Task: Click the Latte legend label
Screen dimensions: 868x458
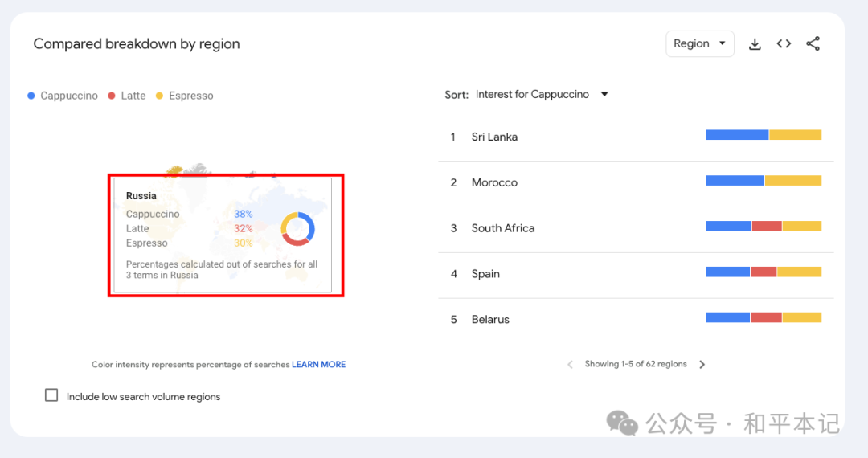Action: (x=133, y=96)
